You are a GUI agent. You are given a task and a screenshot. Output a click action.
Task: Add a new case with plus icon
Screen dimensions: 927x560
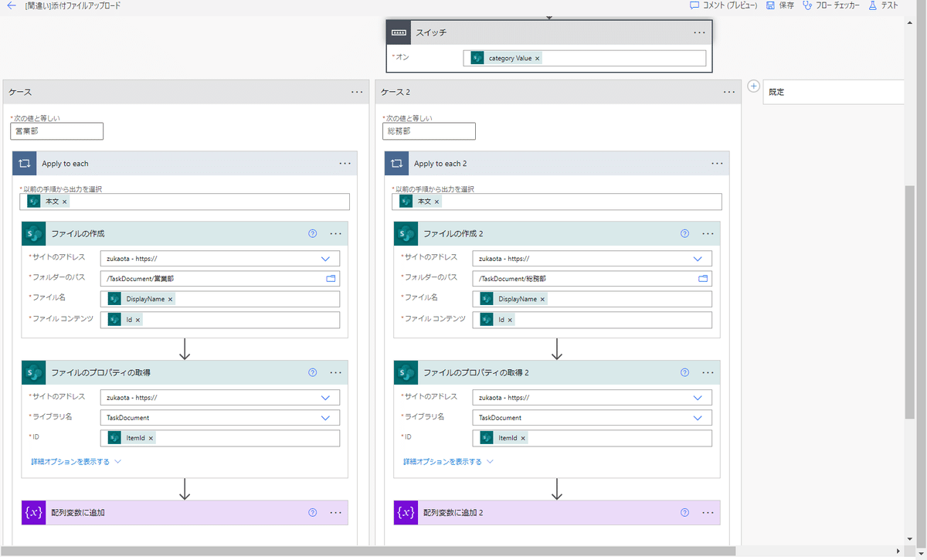(x=753, y=87)
